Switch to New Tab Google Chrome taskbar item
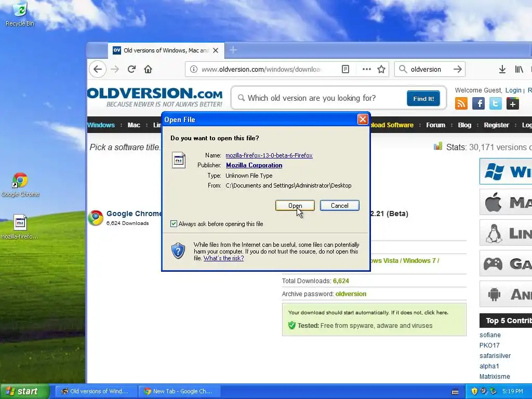 (x=179, y=391)
